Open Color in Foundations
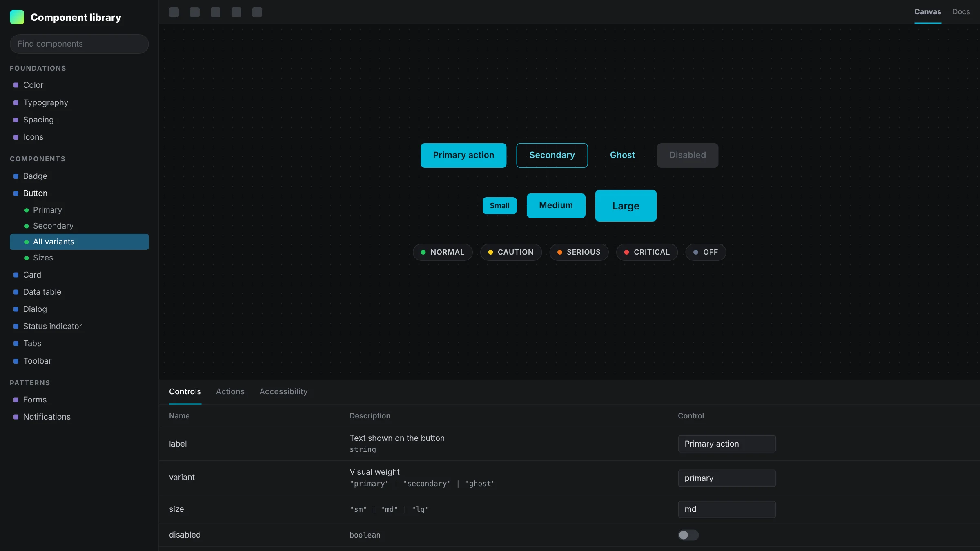Image resolution: width=980 pixels, height=551 pixels. click(x=79, y=85)
